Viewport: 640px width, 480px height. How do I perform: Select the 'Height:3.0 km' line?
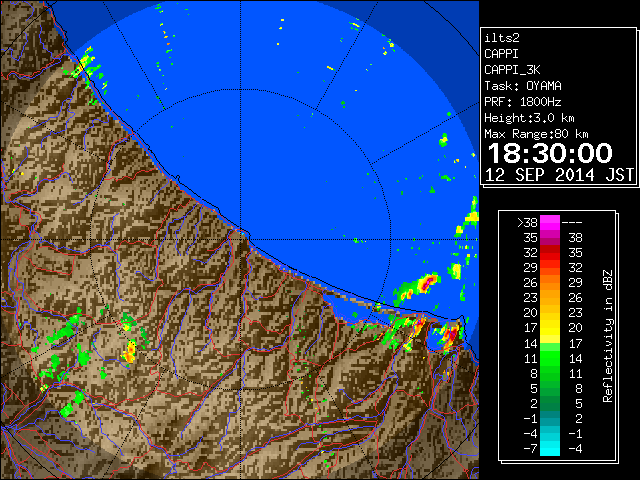[529, 118]
